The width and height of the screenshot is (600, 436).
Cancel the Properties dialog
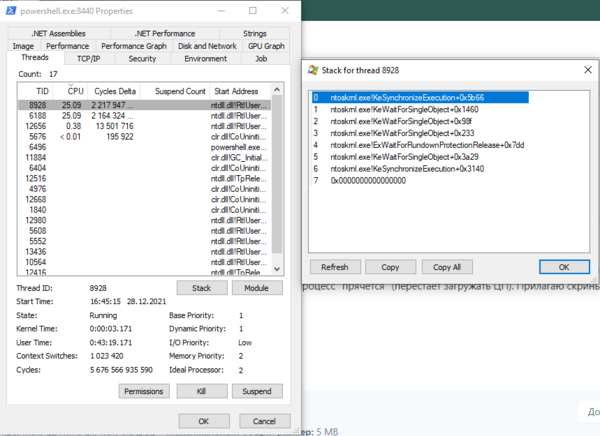pos(264,421)
